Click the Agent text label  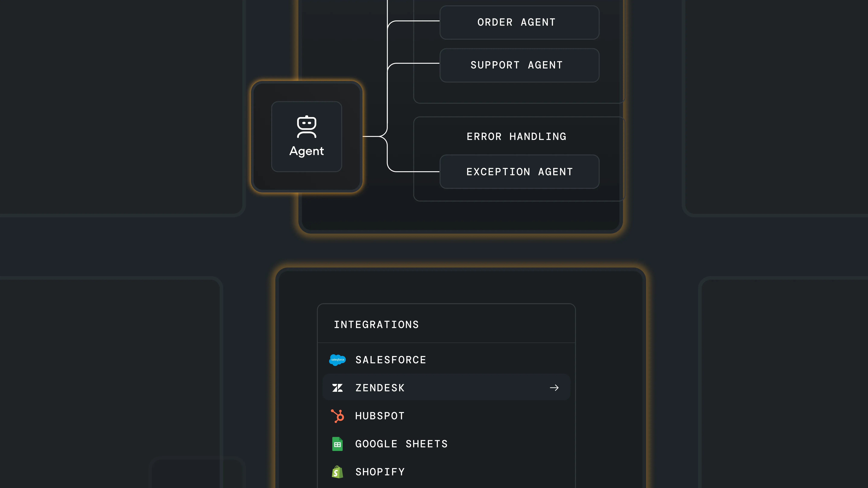pyautogui.click(x=306, y=151)
